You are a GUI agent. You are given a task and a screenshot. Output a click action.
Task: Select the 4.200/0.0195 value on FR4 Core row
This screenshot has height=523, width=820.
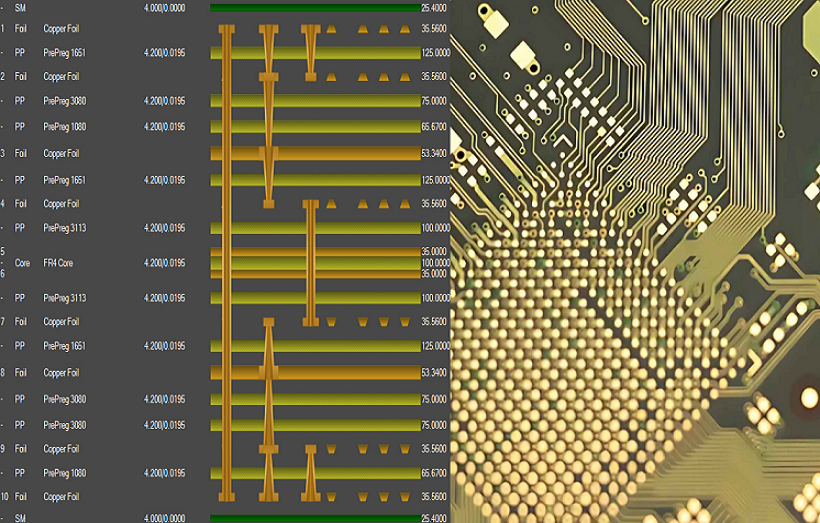pos(164,263)
